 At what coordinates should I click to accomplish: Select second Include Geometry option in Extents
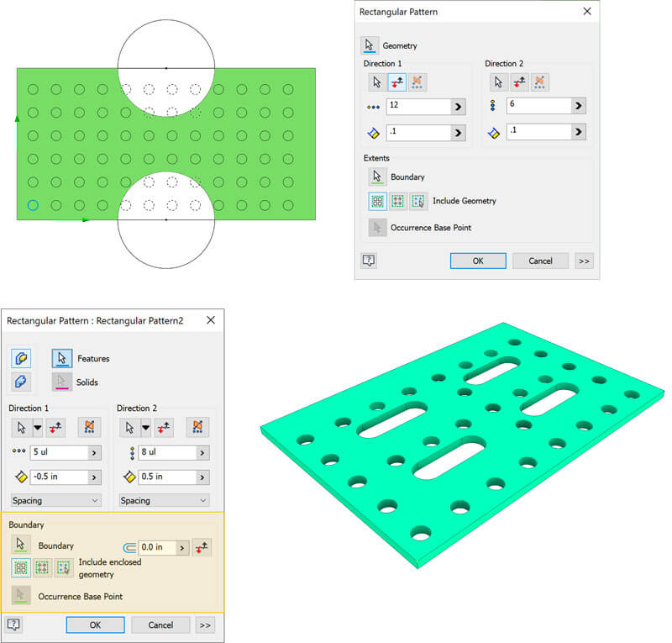(397, 201)
